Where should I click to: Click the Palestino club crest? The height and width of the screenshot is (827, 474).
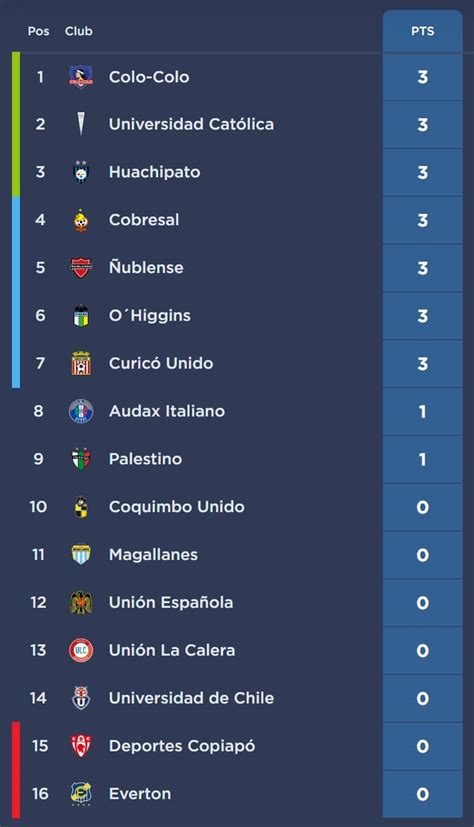pyautogui.click(x=81, y=459)
